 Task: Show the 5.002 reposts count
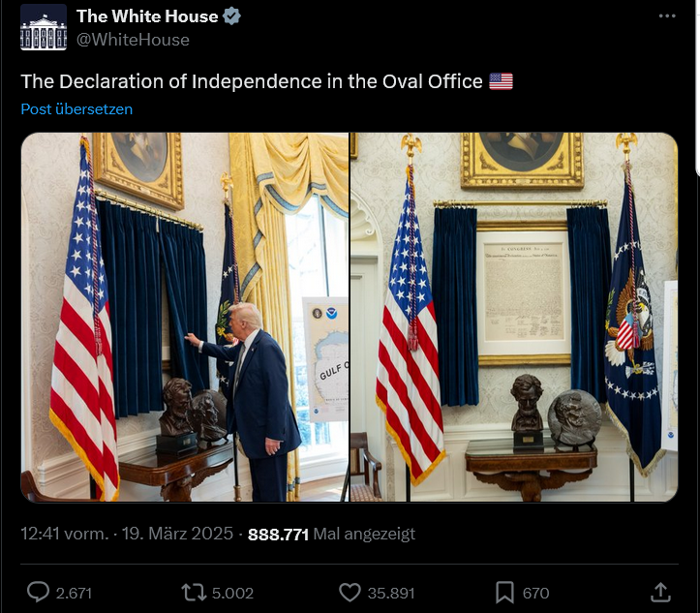click(232, 593)
